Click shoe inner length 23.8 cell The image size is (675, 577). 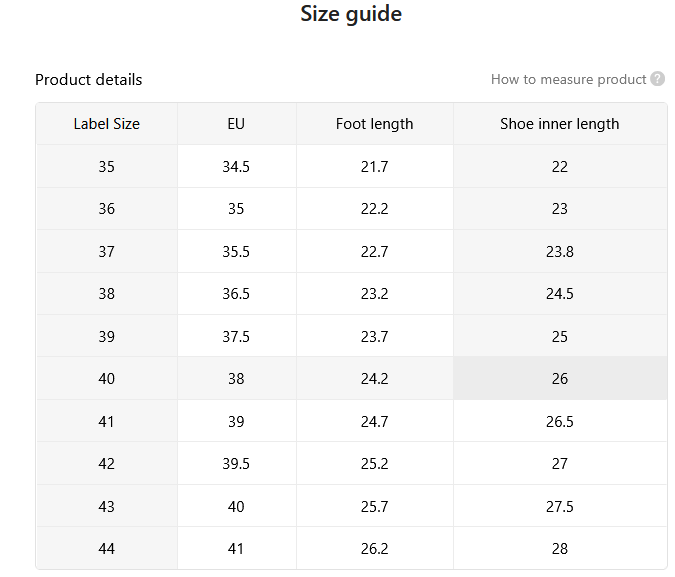point(560,251)
